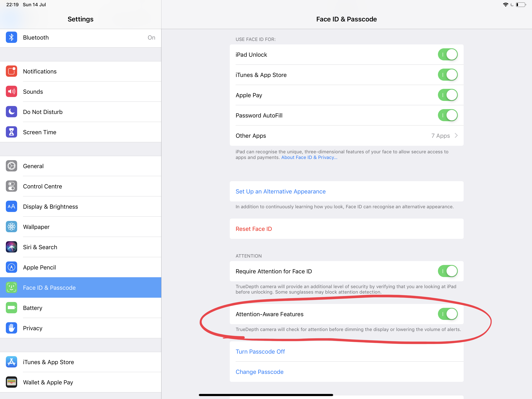The image size is (532, 399).
Task: Tap Change Passcode
Action: click(x=346, y=372)
